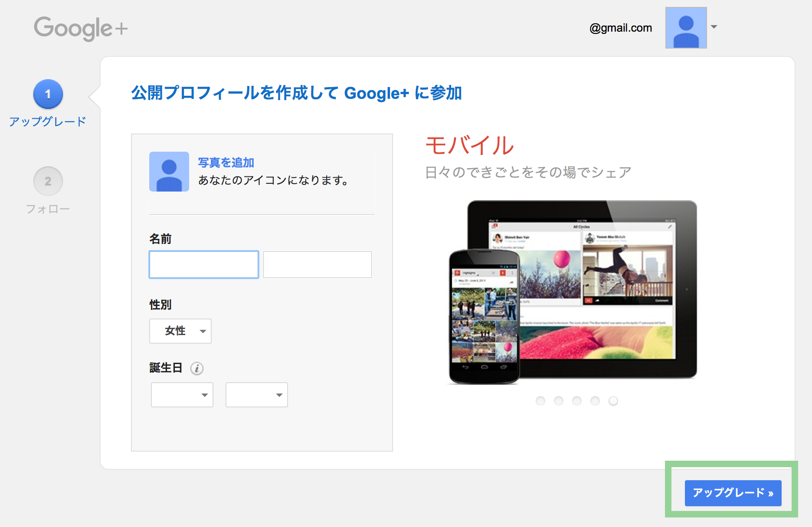This screenshot has width=812, height=527.
Task: Select the third carousel dot
Action: tap(577, 401)
